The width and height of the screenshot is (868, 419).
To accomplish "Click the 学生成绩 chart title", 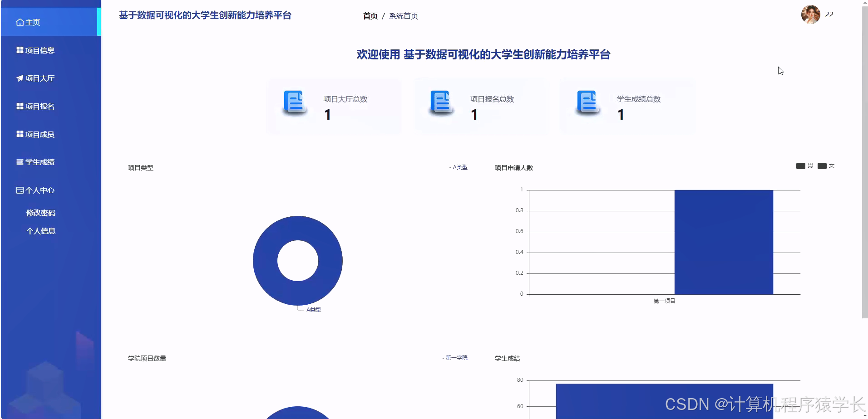I will pos(508,358).
